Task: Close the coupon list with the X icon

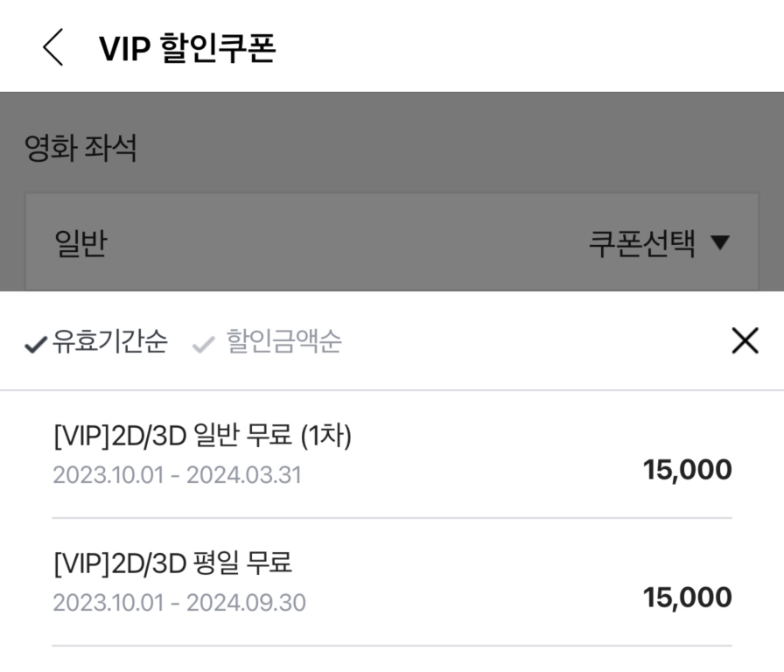Action: tap(745, 341)
